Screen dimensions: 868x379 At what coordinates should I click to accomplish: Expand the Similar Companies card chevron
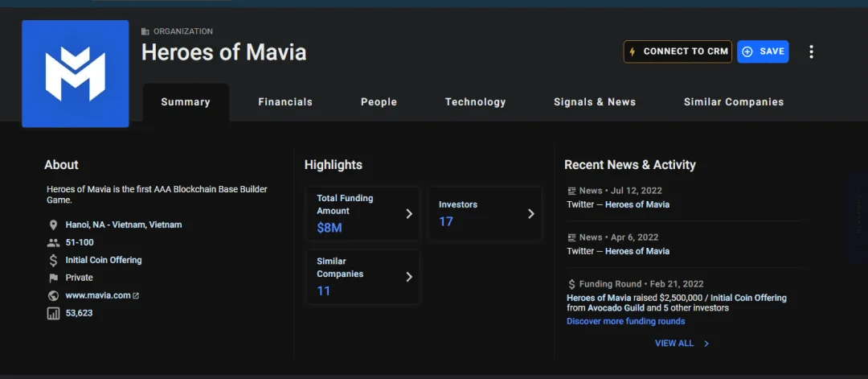click(409, 277)
